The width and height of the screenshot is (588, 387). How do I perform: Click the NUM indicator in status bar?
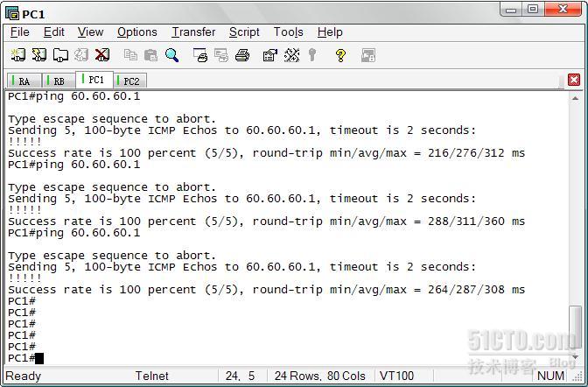click(550, 376)
